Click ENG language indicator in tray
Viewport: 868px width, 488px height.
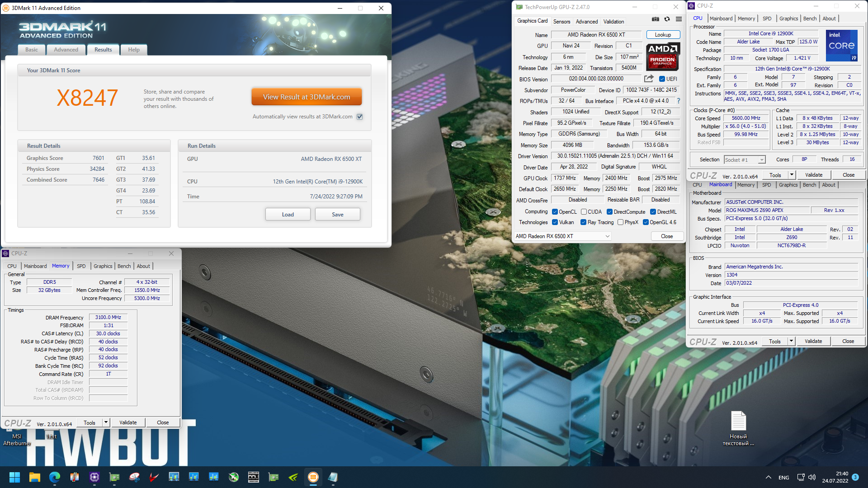(784, 478)
